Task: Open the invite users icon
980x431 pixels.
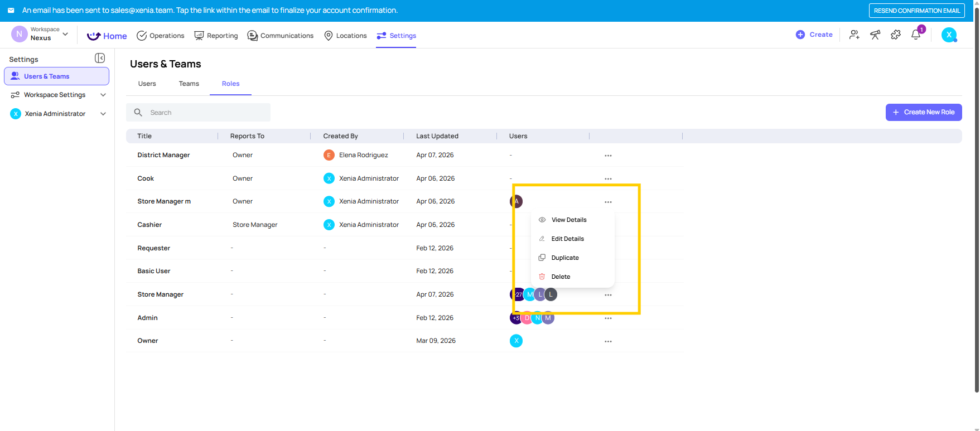Action: (x=854, y=35)
